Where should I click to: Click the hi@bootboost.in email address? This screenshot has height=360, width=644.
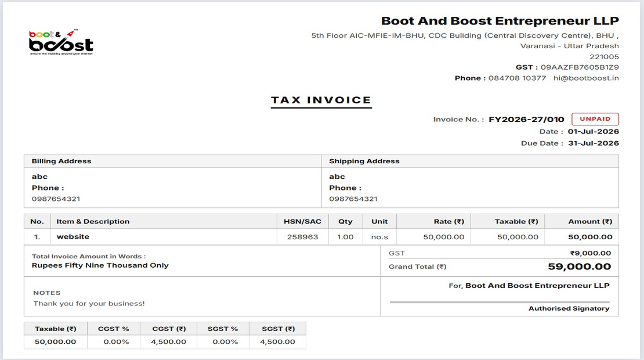pos(585,78)
